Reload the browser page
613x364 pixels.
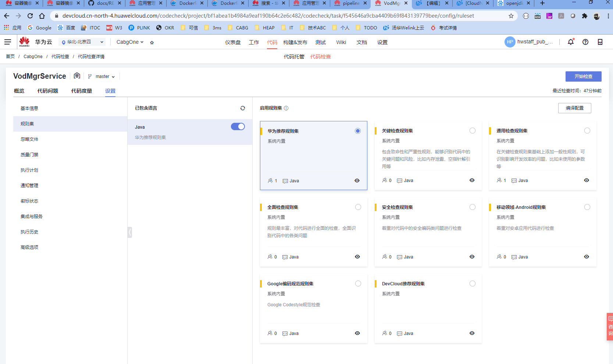30,16
